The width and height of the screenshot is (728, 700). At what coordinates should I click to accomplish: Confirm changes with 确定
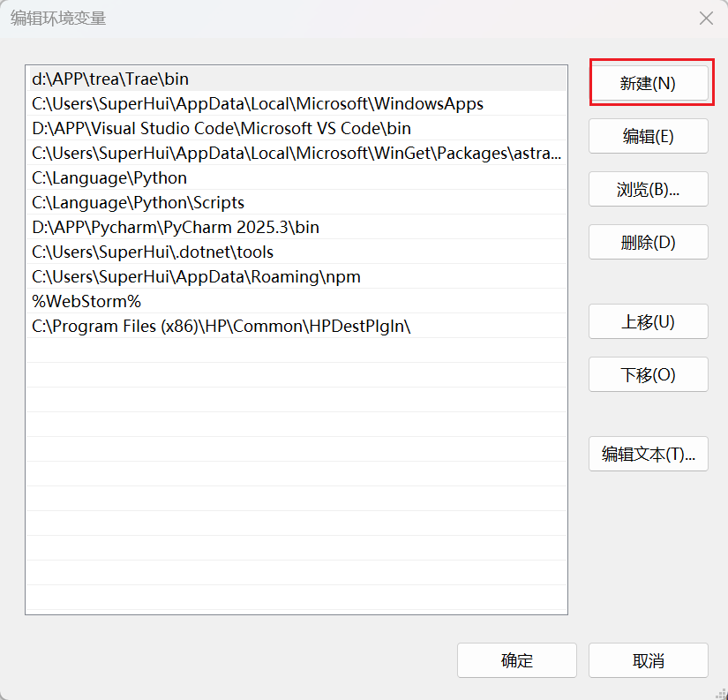[517, 660]
